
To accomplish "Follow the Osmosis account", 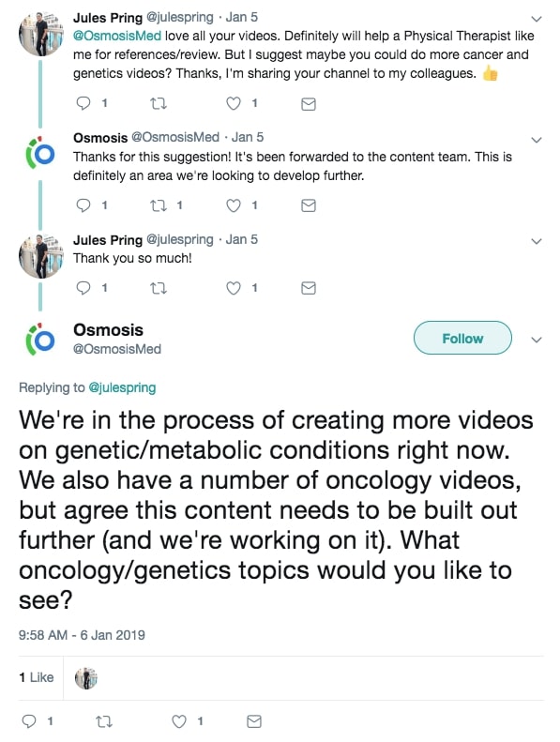I will pyautogui.click(x=462, y=338).
